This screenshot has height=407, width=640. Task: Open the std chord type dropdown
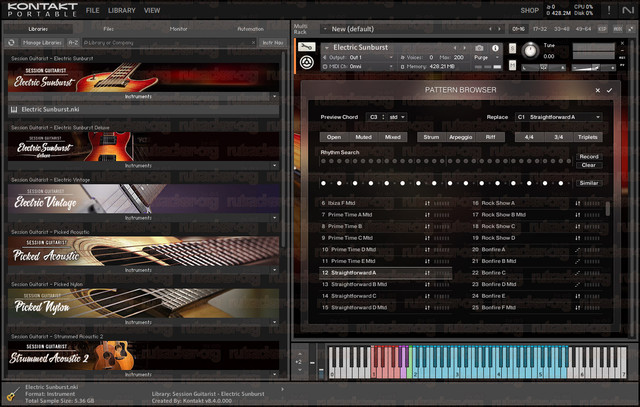point(397,117)
